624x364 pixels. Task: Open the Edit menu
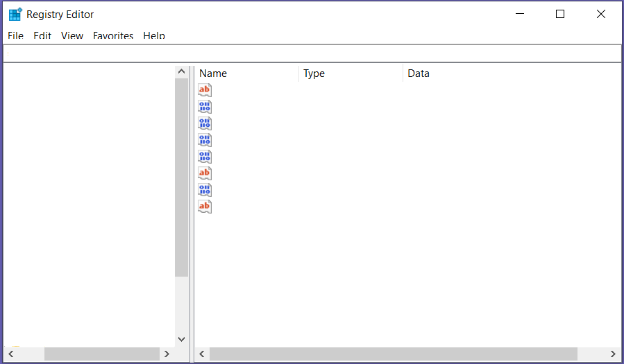click(x=42, y=35)
